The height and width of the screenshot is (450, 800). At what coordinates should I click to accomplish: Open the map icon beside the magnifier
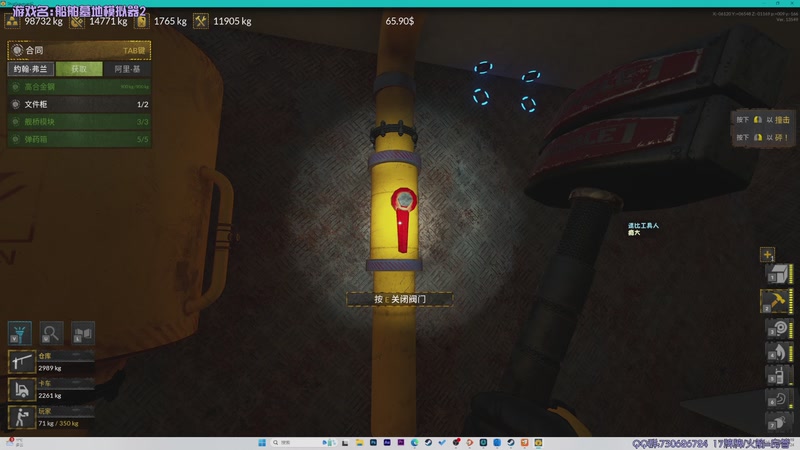(83, 333)
